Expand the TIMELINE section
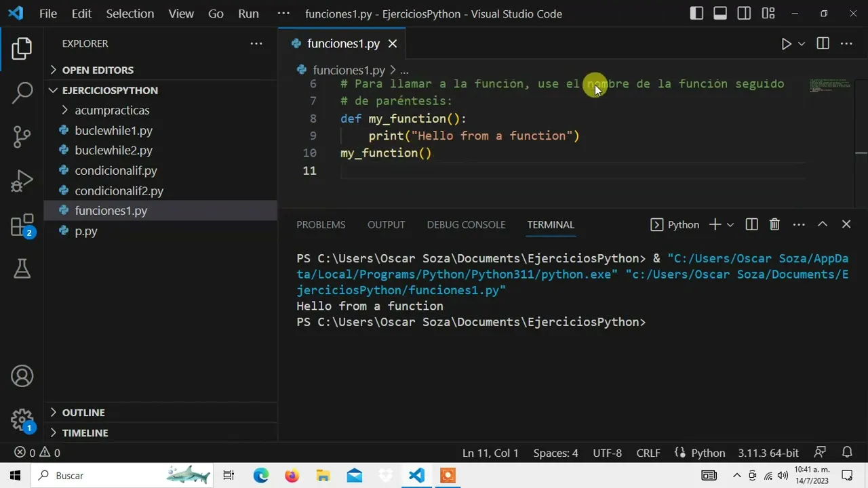Image resolution: width=868 pixels, height=488 pixels. point(161,432)
